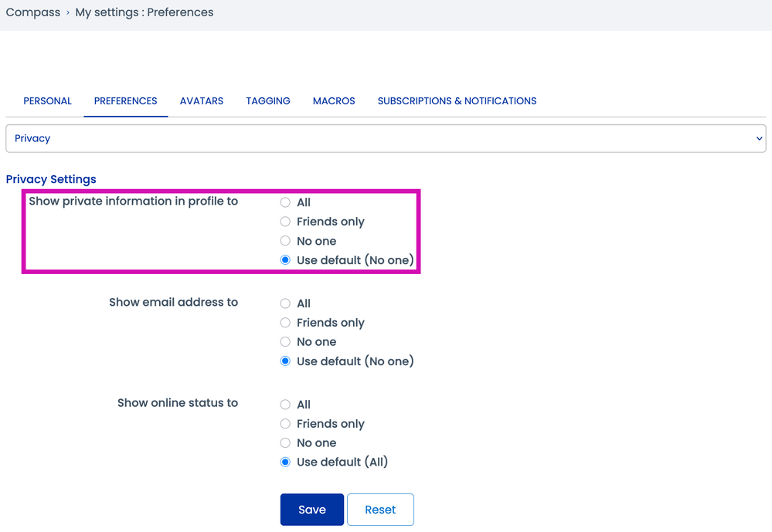772x532 pixels.
Task: Select 'All' for show online status
Action: (x=285, y=405)
